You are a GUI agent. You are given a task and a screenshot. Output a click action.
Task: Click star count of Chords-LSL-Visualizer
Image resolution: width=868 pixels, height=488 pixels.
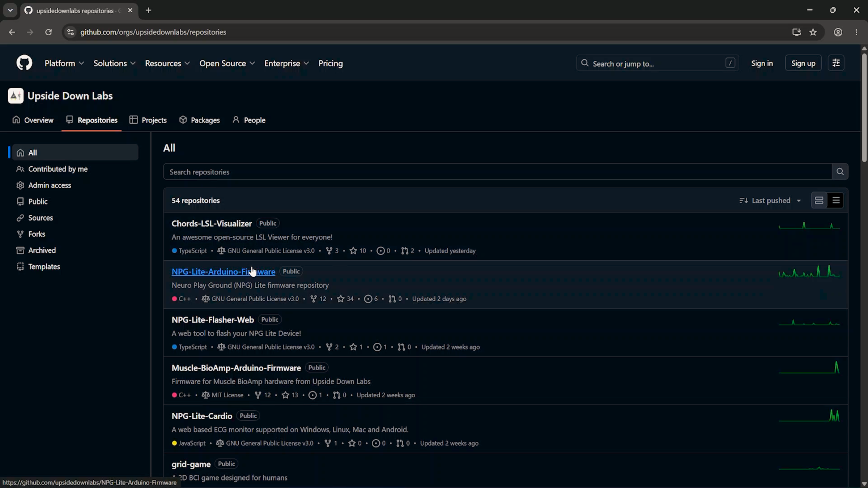(358, 251)
